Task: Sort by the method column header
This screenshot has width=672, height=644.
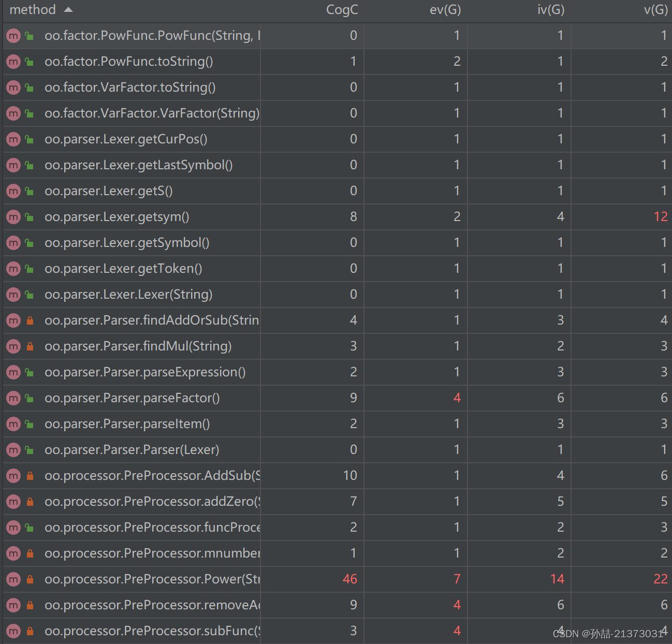Action: click(x=33, y=10)
